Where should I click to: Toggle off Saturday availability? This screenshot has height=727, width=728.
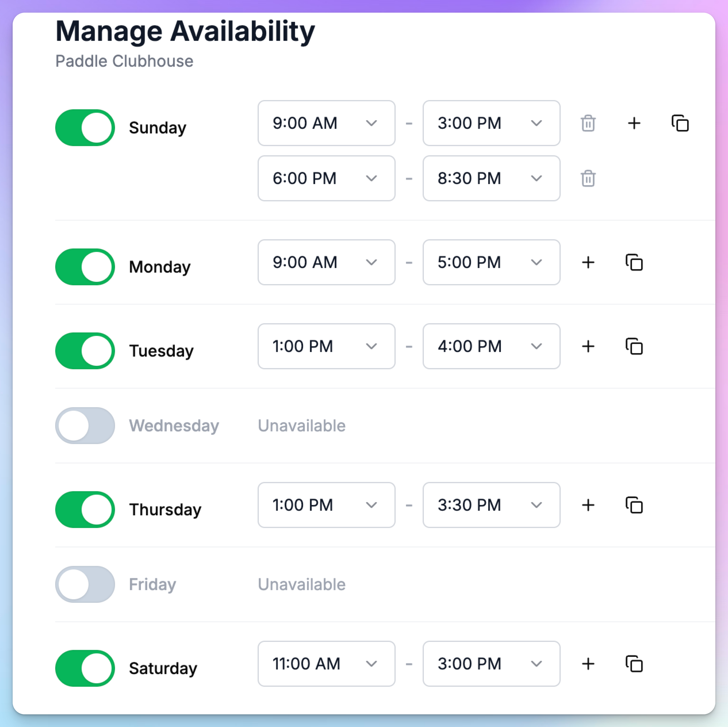click(x=85, y=668)
